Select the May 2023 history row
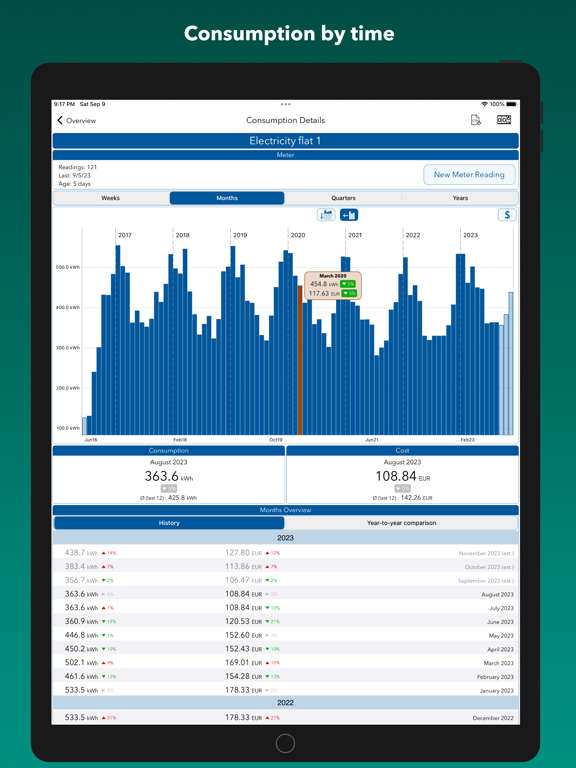Image resolution: width=576 pixels, height=768 pixels. 286,635
